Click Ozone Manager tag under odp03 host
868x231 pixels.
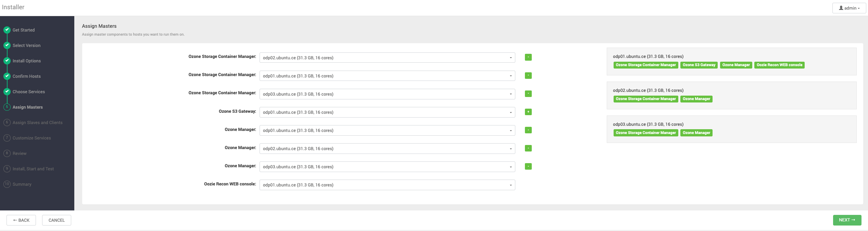pos(696,133)
